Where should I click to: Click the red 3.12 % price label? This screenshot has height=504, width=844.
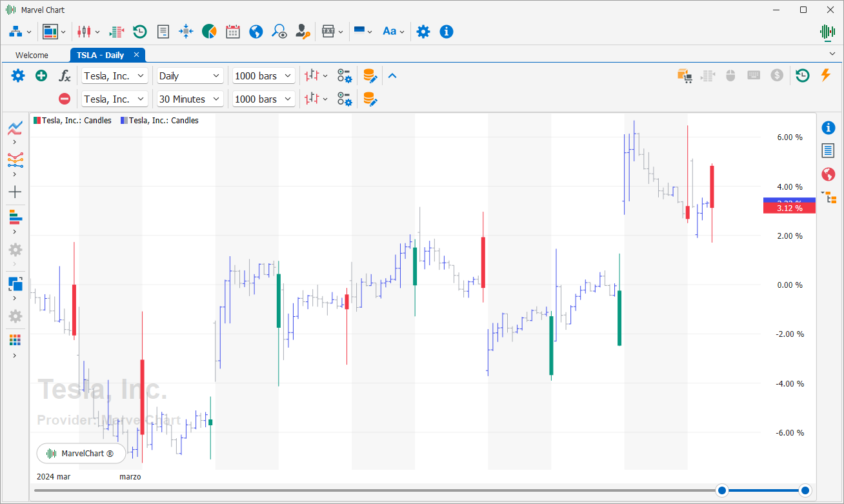pos(789,208)
